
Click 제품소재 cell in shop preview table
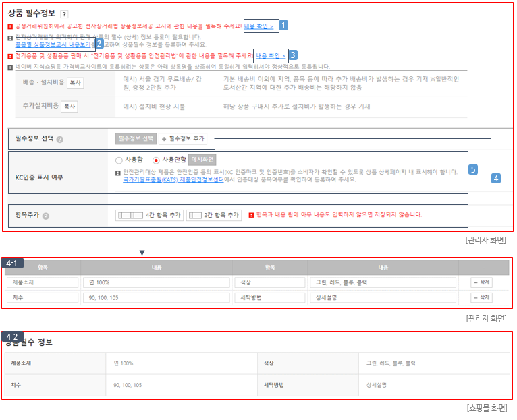(55, 363)
